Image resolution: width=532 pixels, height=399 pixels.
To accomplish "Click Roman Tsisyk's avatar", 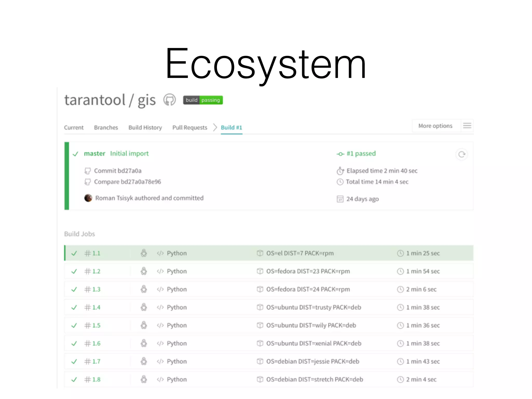I will [88, 198].
